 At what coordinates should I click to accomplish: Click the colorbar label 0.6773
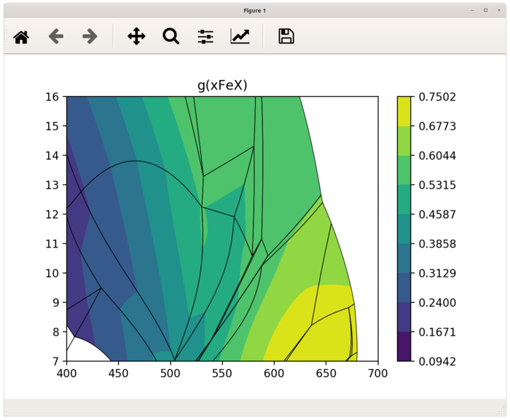pyautogui.click(x=437, y=126)
